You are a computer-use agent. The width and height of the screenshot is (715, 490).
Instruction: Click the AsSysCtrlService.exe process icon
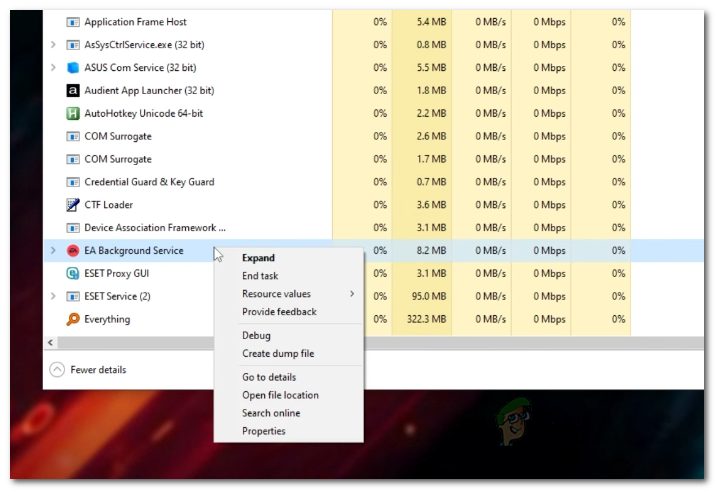click(x=73, y=45)
